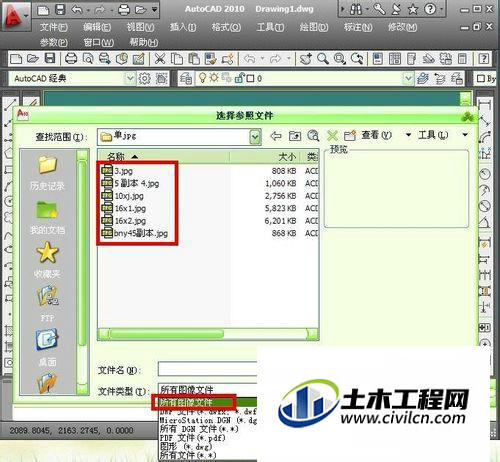Screen dimensions: 500x462
Task: Click Save in the Quick Access toolbar
Action: 60,10
